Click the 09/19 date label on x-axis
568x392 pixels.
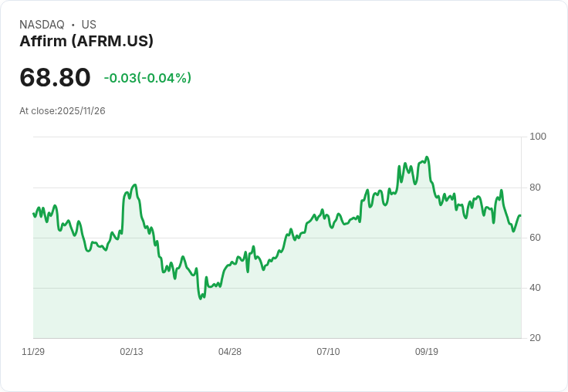426,351
